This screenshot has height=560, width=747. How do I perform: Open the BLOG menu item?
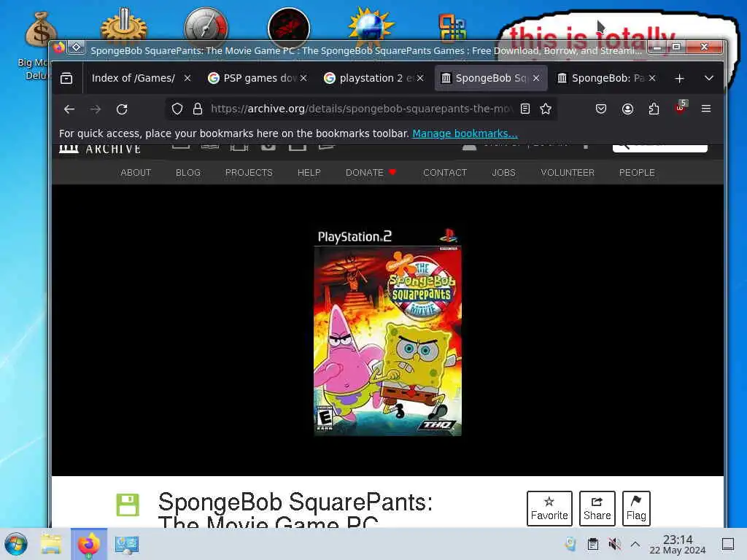click(x=188, y=172)
